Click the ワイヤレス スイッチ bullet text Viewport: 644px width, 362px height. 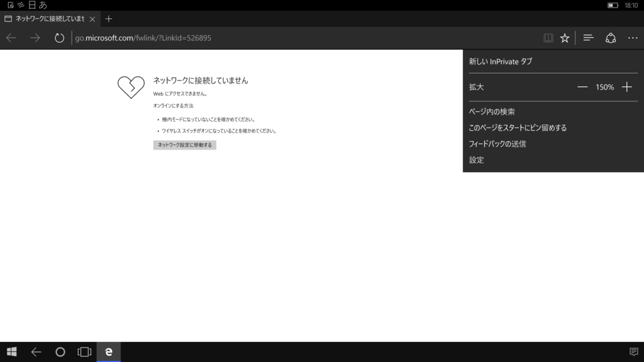pyautogui.click(x=219, y=131)
